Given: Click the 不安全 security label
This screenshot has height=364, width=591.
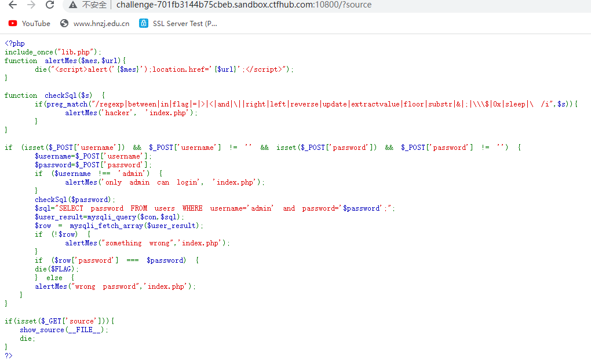Looking at the screenshot, I should click(x=94, y=5).
